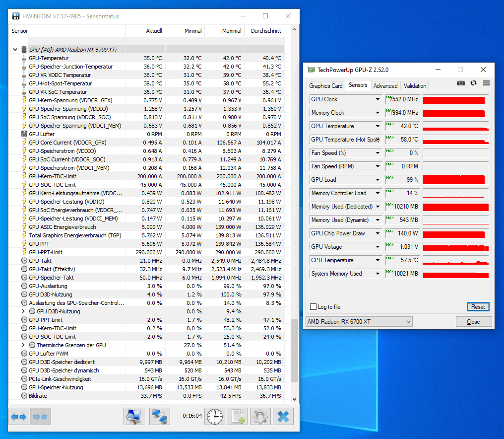Click the circle icon next to Bildrate row
Image resolution: width=504 pixels, height=439 pixels.
(x=24, y=396)
